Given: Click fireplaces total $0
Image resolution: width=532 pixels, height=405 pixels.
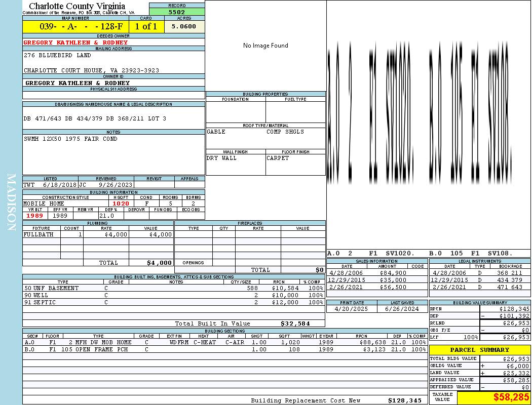Looking at the screenshot, I should [320, 270].
